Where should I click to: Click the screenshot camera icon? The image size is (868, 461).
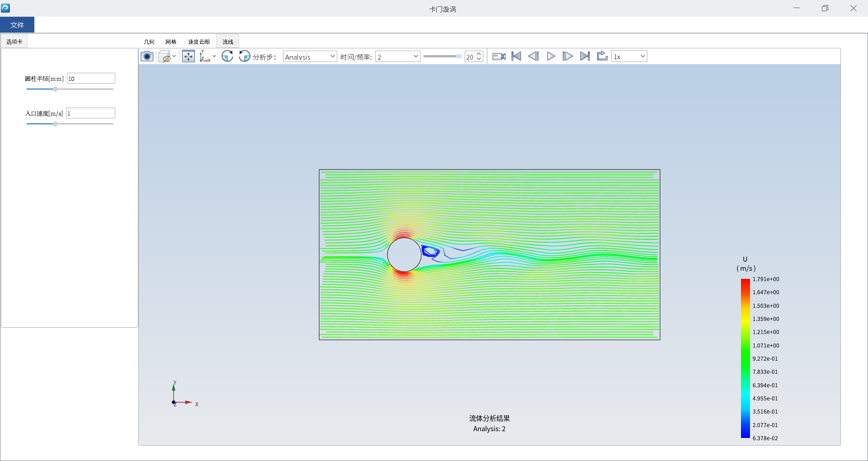click(x=147, y=56)
